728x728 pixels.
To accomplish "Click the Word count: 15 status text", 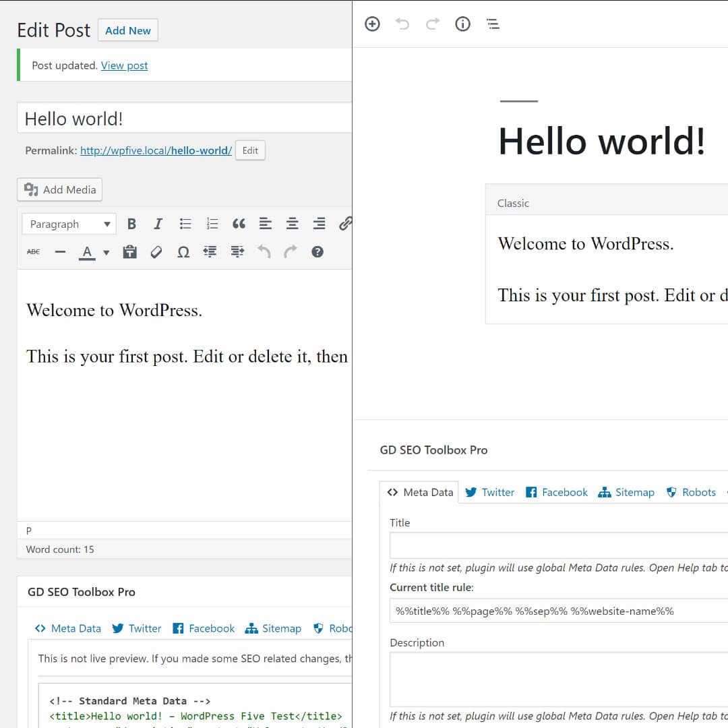I will click(60, 549).
